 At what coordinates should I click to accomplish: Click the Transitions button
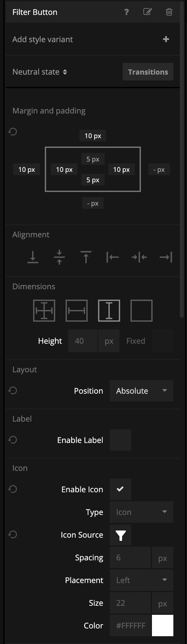[x=148, y=72]
